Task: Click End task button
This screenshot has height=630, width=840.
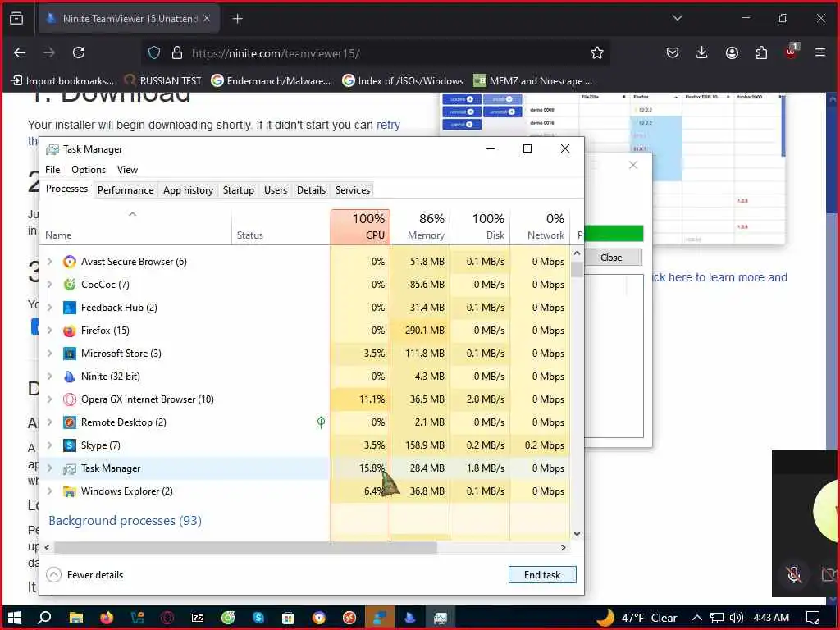Action: click(x=542, y=575)
